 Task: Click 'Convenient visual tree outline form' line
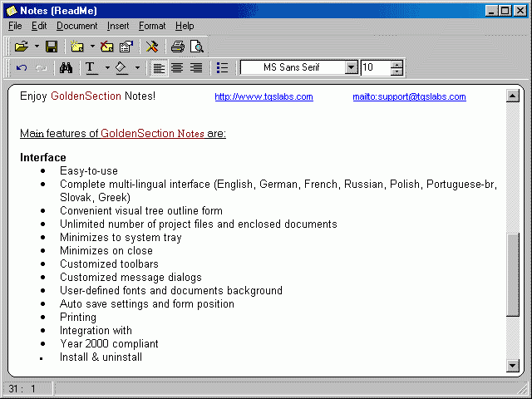click(141, 210)
